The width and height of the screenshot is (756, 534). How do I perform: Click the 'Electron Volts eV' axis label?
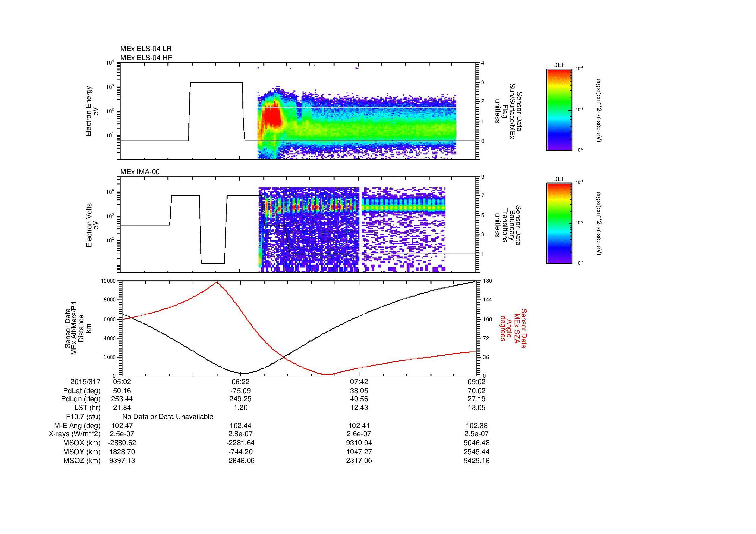pos(92,225)
